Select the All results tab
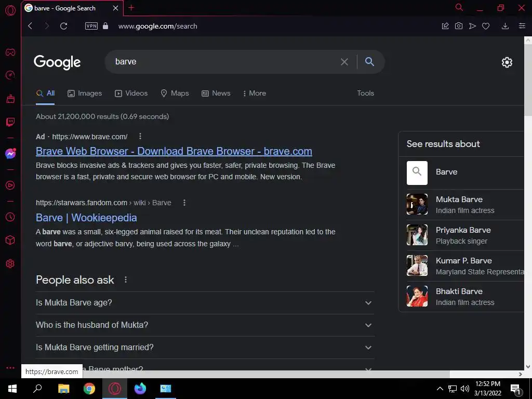Screen dimensions: 532x399 pyautogui.click(x=46, y=94)
